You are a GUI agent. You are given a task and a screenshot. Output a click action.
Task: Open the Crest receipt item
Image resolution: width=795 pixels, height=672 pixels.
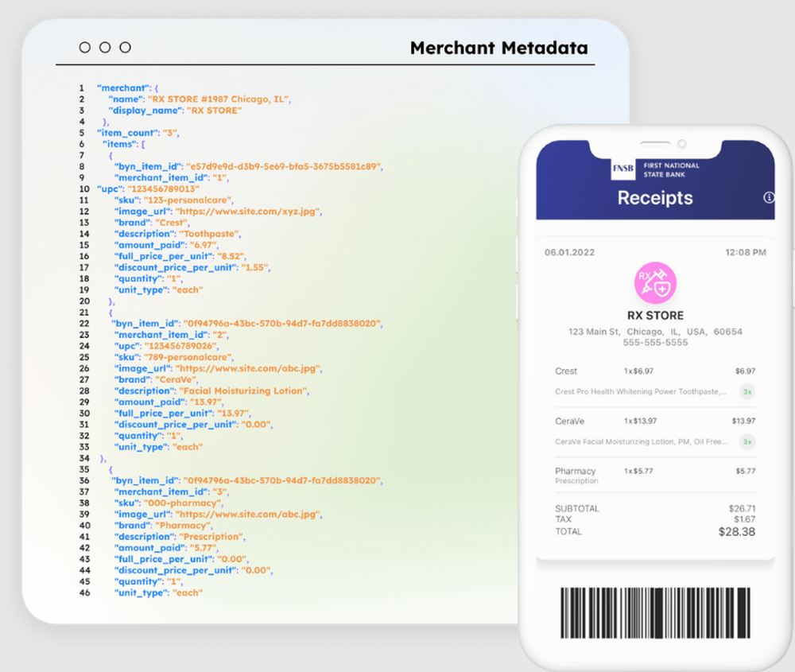(x=566, y=371)
